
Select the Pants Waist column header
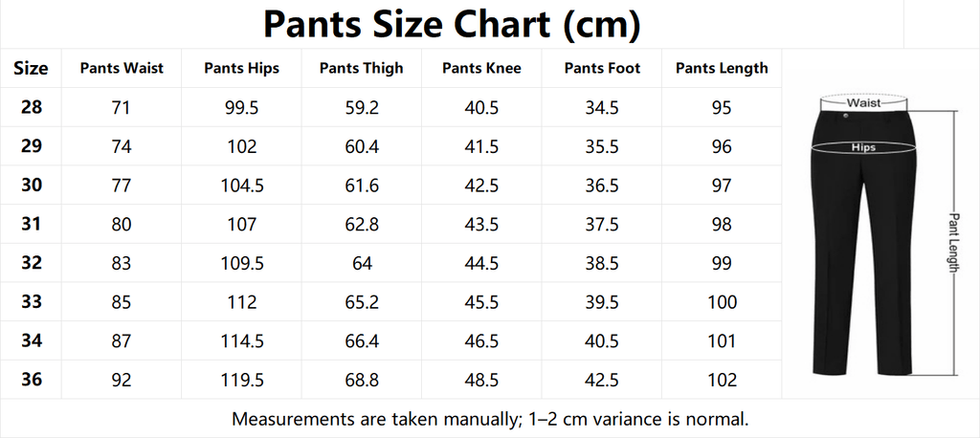(x=122, y=68)
